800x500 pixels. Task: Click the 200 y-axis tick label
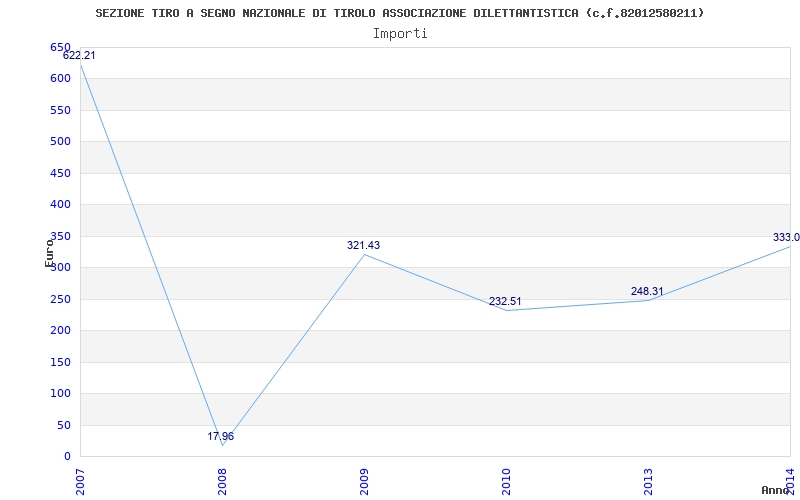coord(60,331)
